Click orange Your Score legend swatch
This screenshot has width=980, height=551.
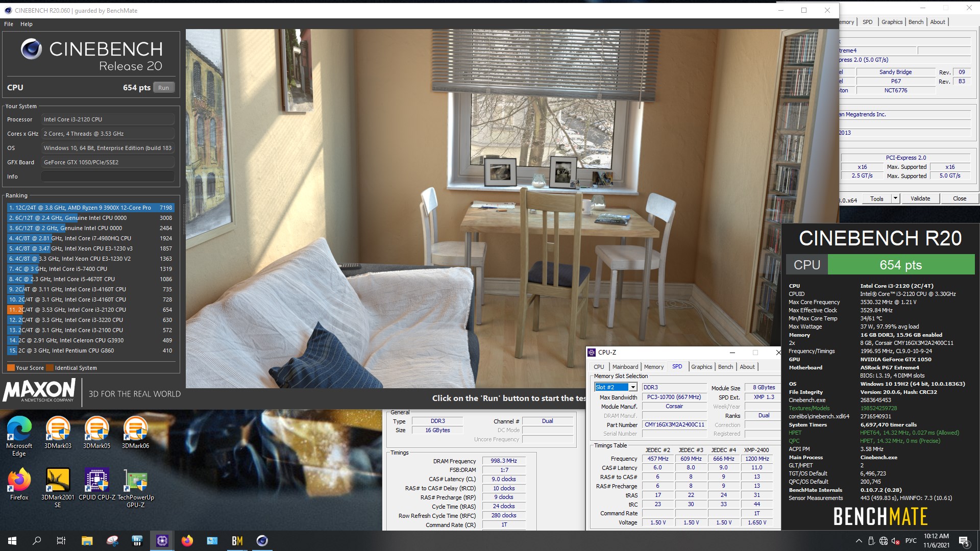point(11,368)
